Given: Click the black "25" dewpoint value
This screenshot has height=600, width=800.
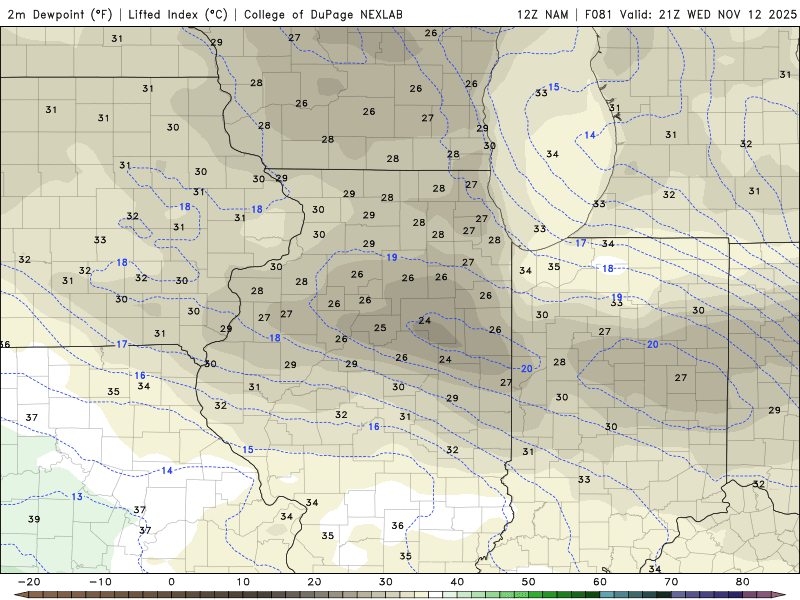Looking at the screenshot, I should [380, 328].
